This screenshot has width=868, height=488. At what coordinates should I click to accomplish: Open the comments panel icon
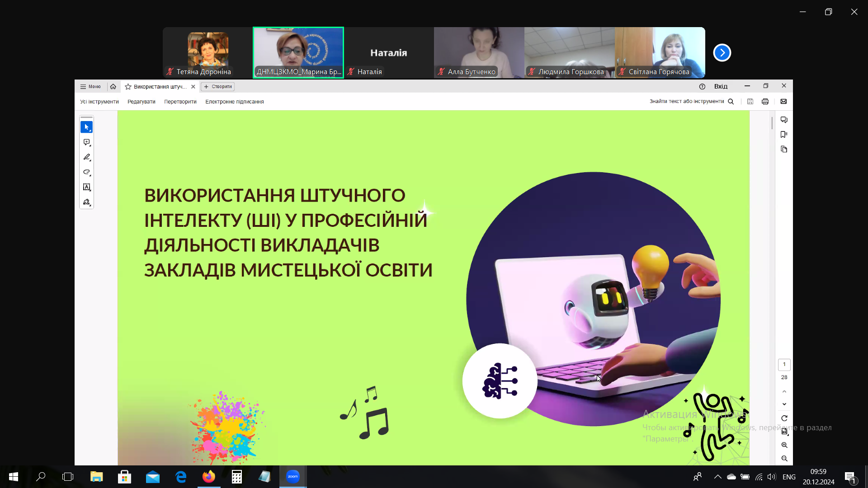[x=784, y=120]
